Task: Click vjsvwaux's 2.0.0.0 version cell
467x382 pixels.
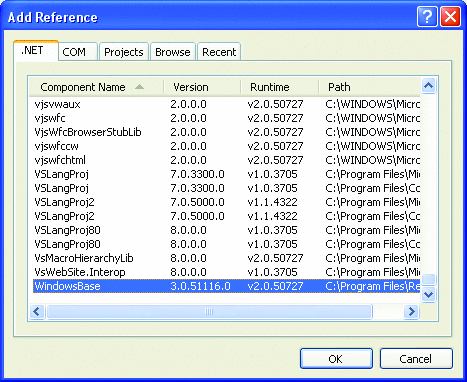Action: [188, 104]
